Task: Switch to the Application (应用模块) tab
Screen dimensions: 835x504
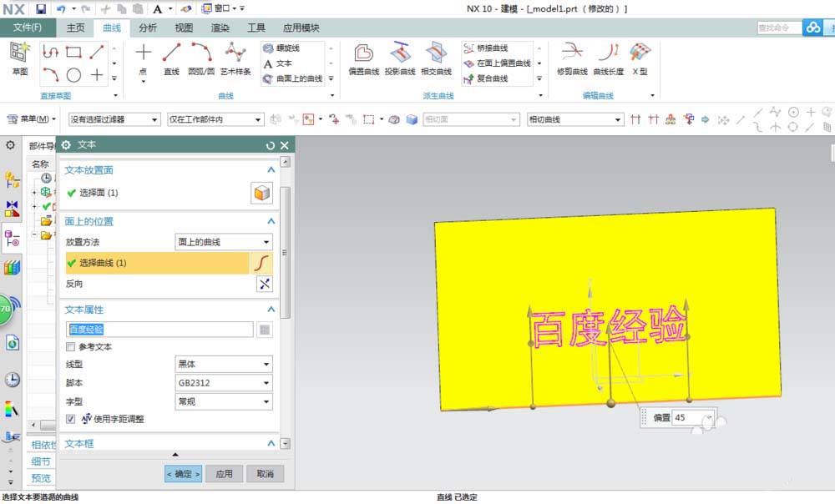Action: pos(301,28)
